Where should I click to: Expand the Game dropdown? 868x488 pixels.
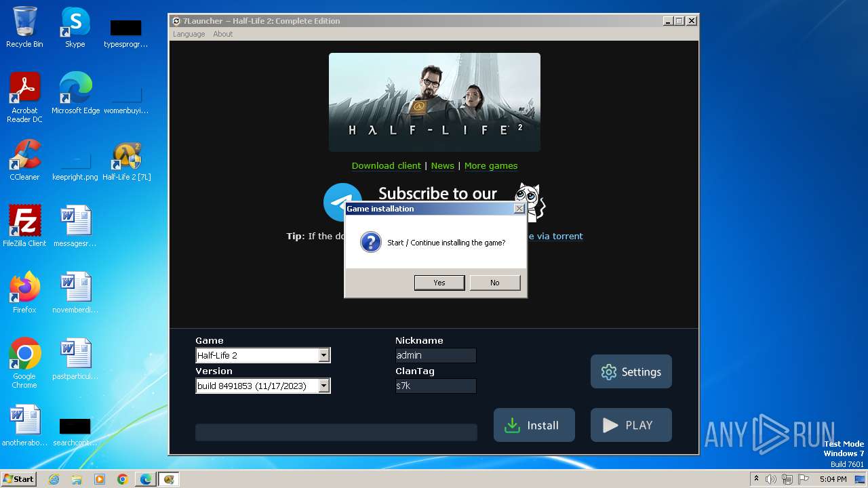point(323,355)
